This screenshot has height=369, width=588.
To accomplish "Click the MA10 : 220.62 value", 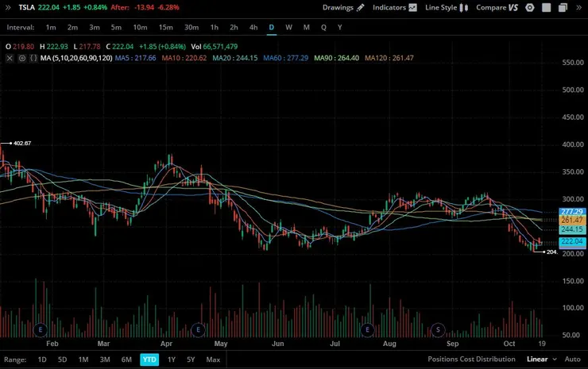I will click(x=184, y=58).
